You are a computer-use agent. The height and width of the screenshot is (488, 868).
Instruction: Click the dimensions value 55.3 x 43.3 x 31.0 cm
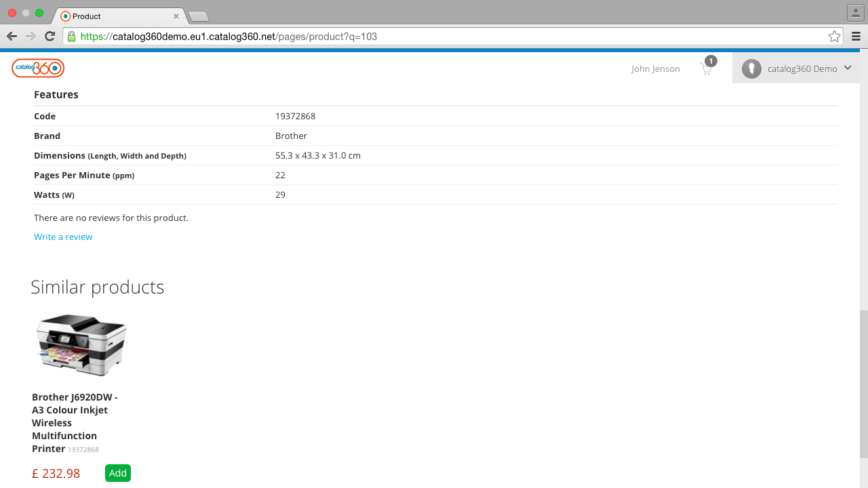(x=318, y=155)
